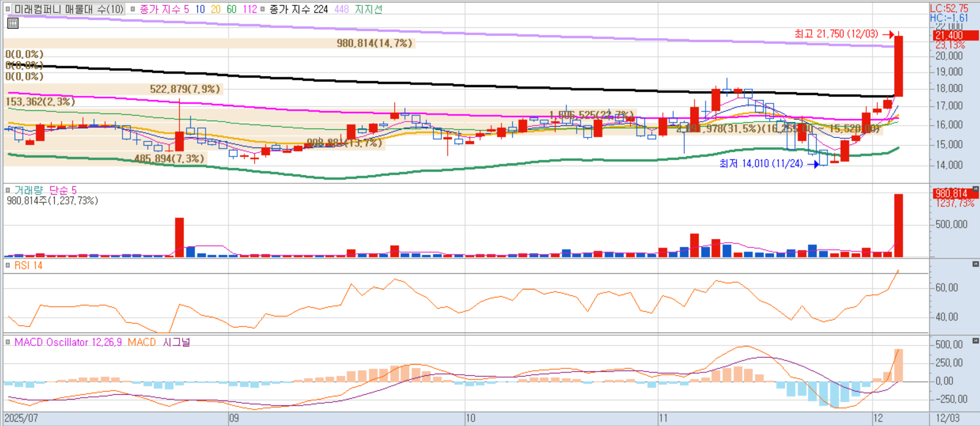This screenshot has width=980, height=426.
Task: Select the 종가 지수 5 moving average label
Action: [x=164, y=9]
